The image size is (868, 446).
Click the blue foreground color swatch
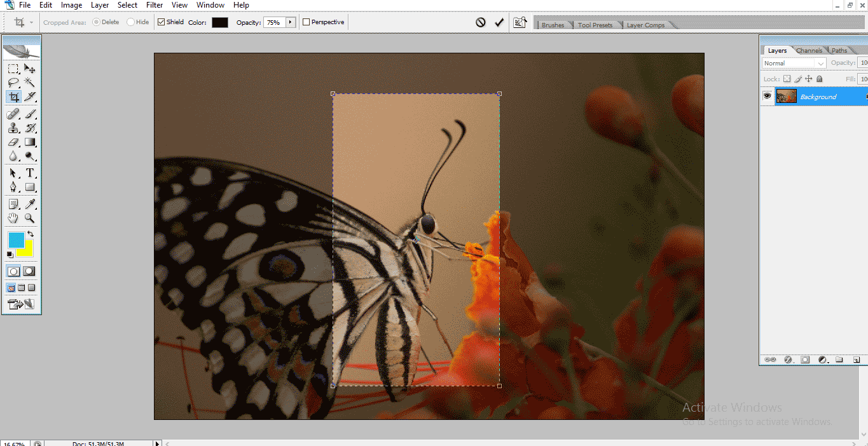16,240
